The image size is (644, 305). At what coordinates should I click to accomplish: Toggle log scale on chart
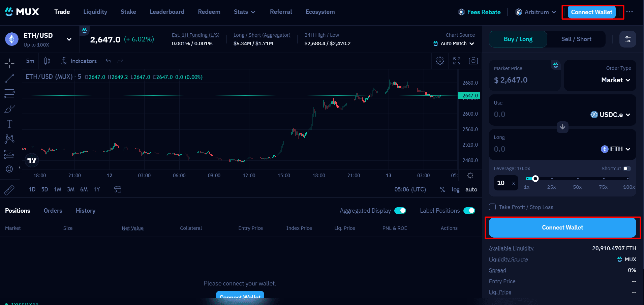455,189
